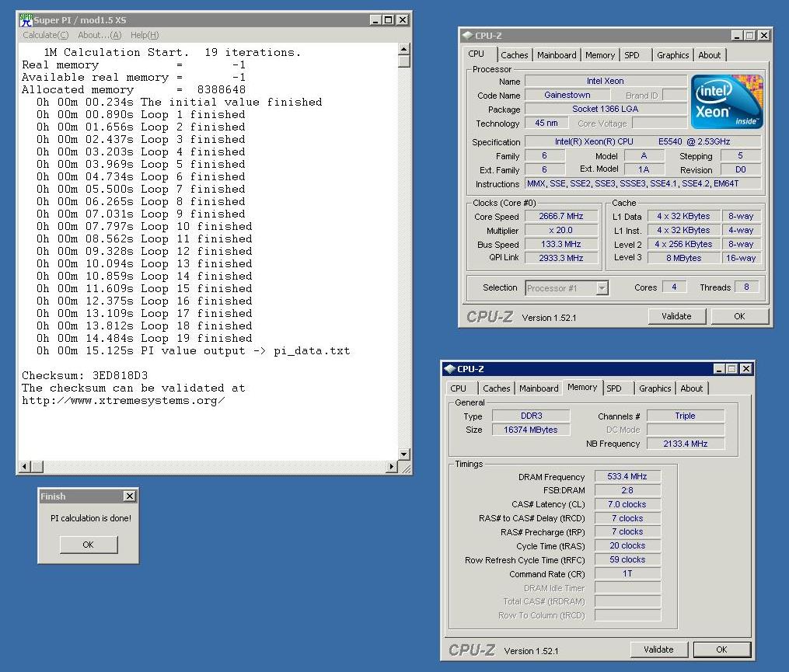Click scroll down arrow in Super PI window
Screen dimensions: 789x672
tap(403, 454)
